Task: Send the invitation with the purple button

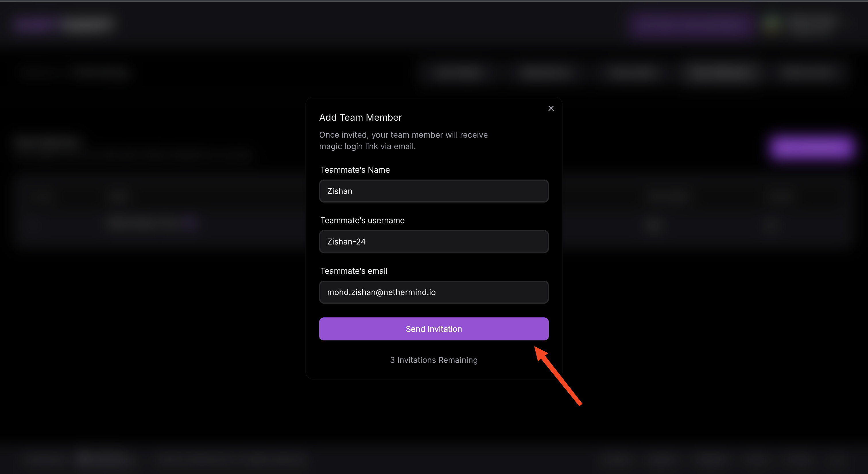Action: click(x=434, y=329)
